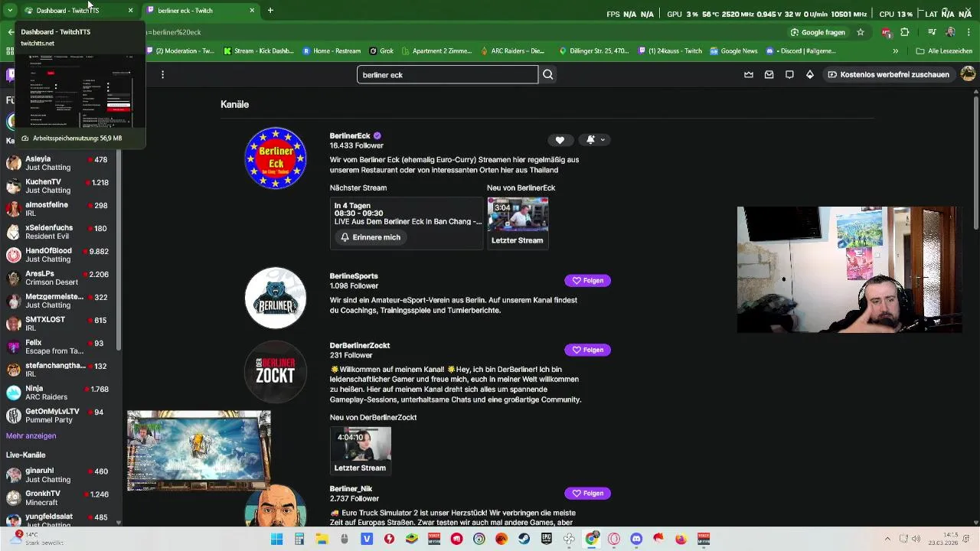Open ARC Raiders bookmark

pos(512,51)
